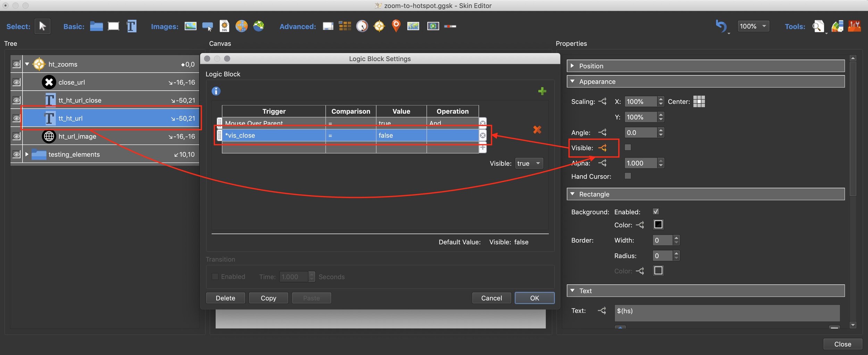This screenshot has width=868, height=355.
Task: Open the Visible true dropdown
Action: [529, 163]
